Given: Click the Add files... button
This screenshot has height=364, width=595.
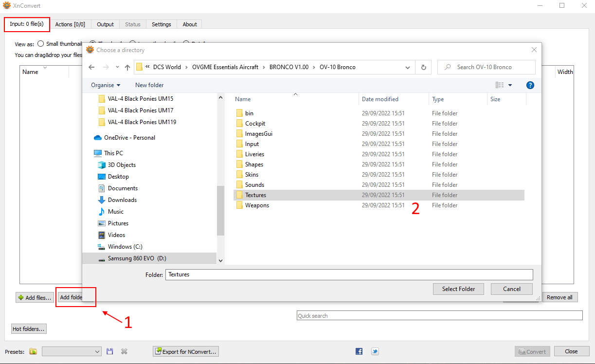Looking at the screenshot, I should 35,297.
